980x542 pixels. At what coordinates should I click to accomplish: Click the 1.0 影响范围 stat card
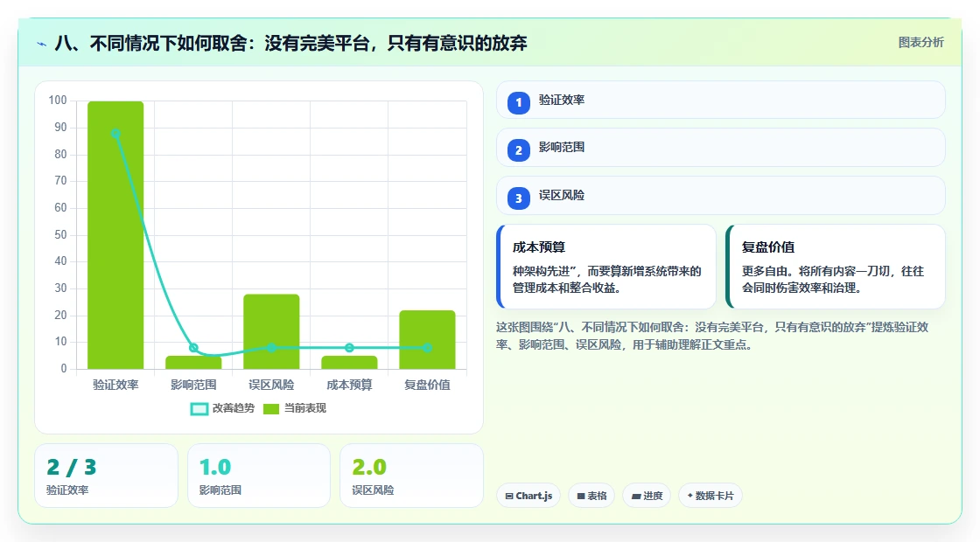tap(259, 476)
